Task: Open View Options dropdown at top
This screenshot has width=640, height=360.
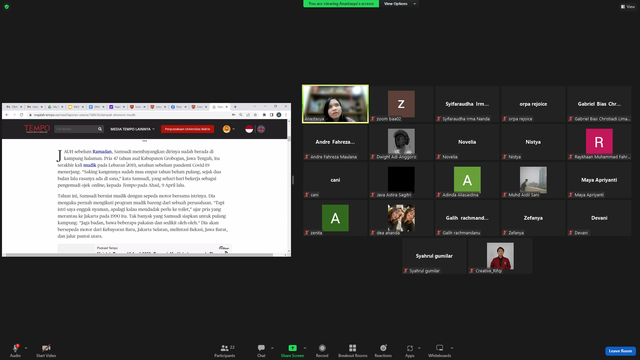Action: click(400, 4)
